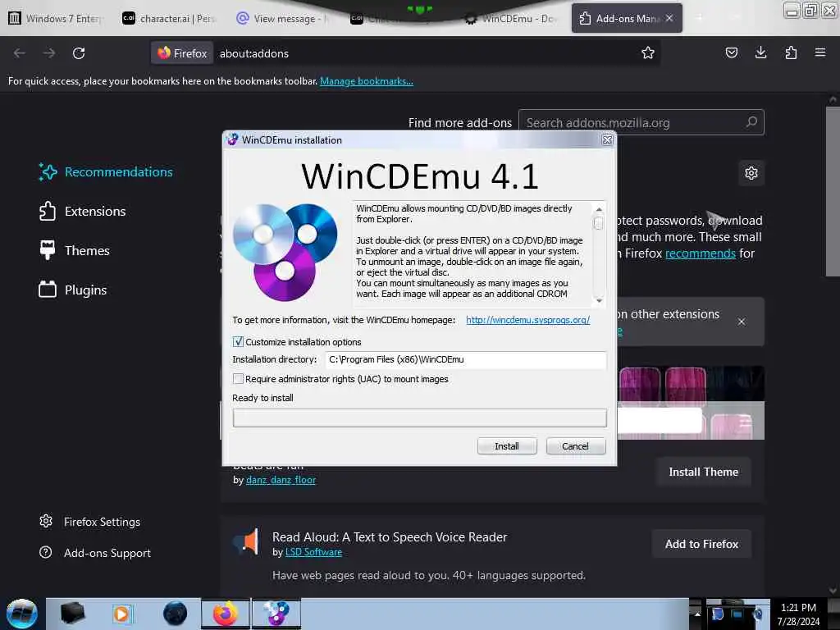Open the add-ons tools gear icon
Screen dimensions: 840x630
click(751, 173)
